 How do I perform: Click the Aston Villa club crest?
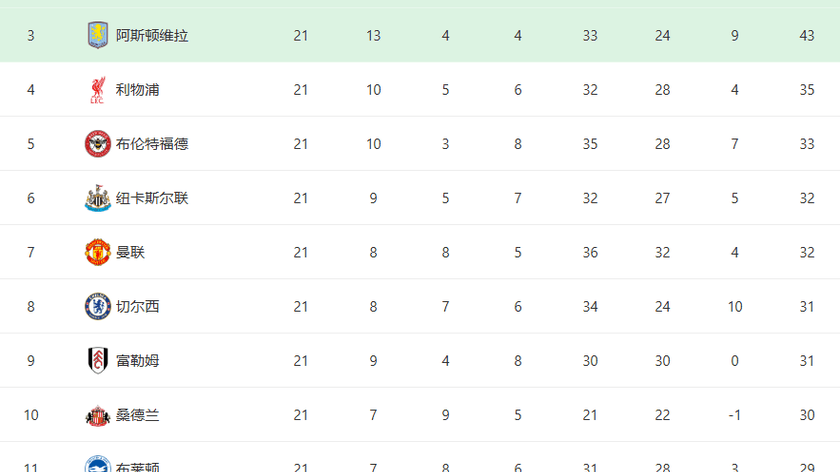click(x=97, y=35)
